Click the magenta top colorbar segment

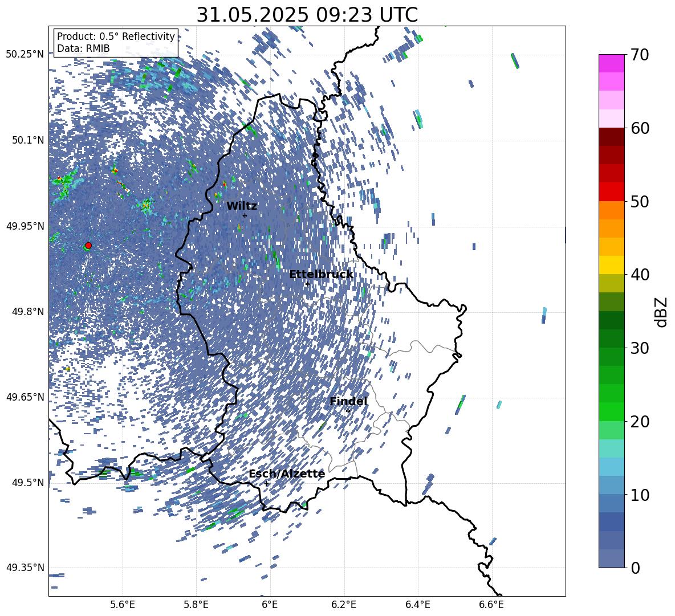click(x=611, y=63)
